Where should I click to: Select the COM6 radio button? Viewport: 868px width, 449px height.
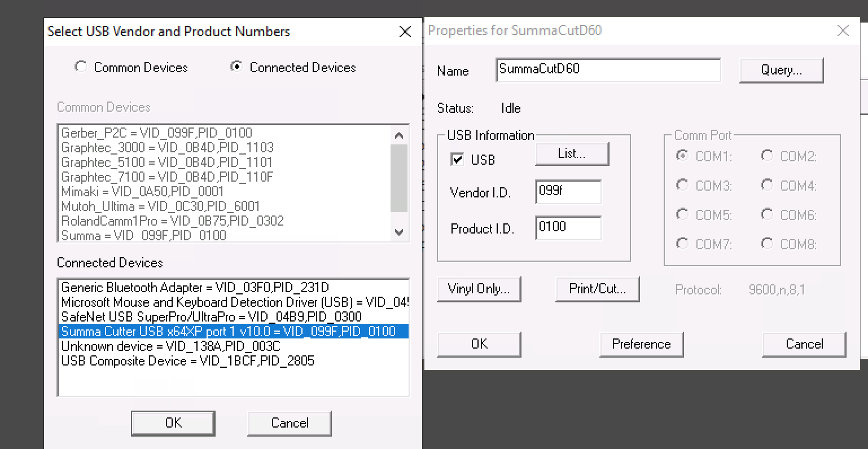point(767,214)
